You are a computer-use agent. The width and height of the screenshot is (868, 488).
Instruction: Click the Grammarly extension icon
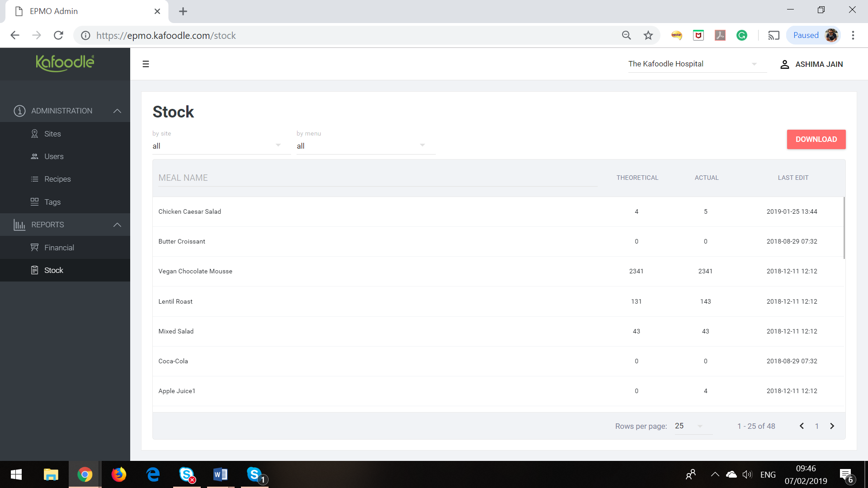click(x=742, y=35)
